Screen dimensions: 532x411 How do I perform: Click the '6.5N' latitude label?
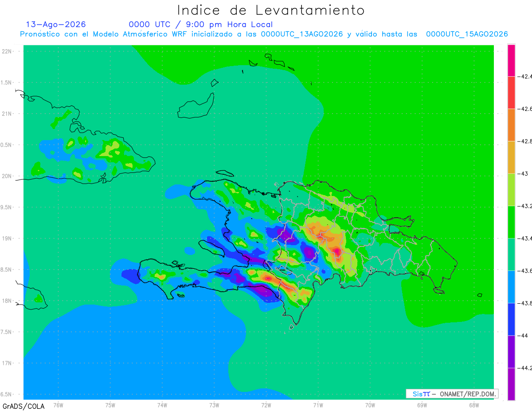point(7,394)
